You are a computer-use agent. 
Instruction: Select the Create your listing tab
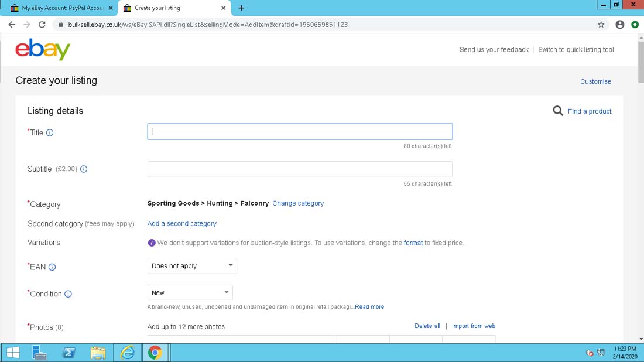[174, 8]
